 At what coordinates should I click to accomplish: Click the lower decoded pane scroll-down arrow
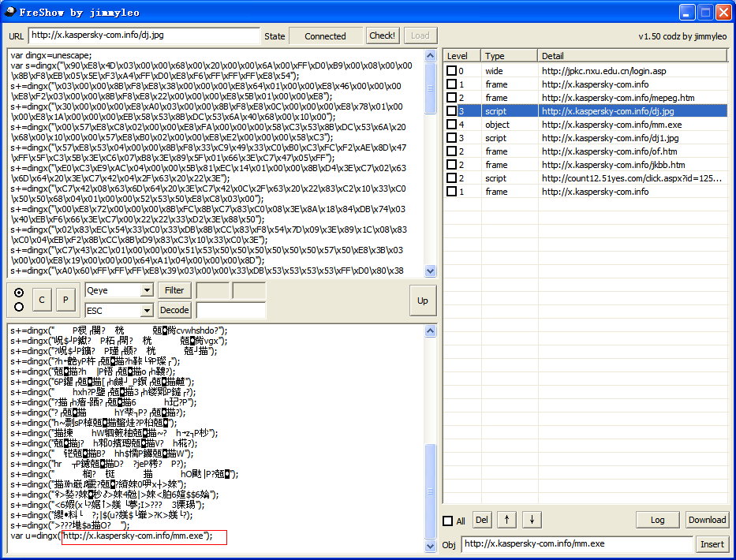pos(430,546)
